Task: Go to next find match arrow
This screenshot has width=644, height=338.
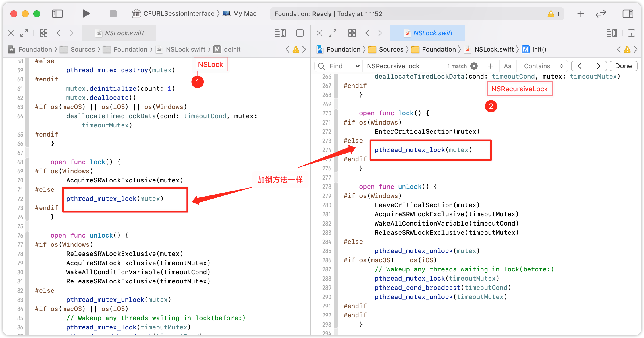Action: (598, 66)
